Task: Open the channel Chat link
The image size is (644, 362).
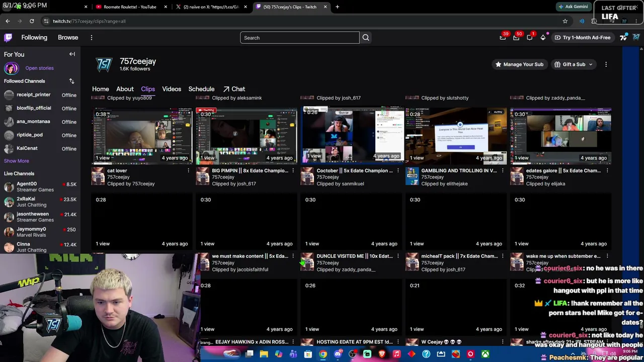Action: coord(234,89)
